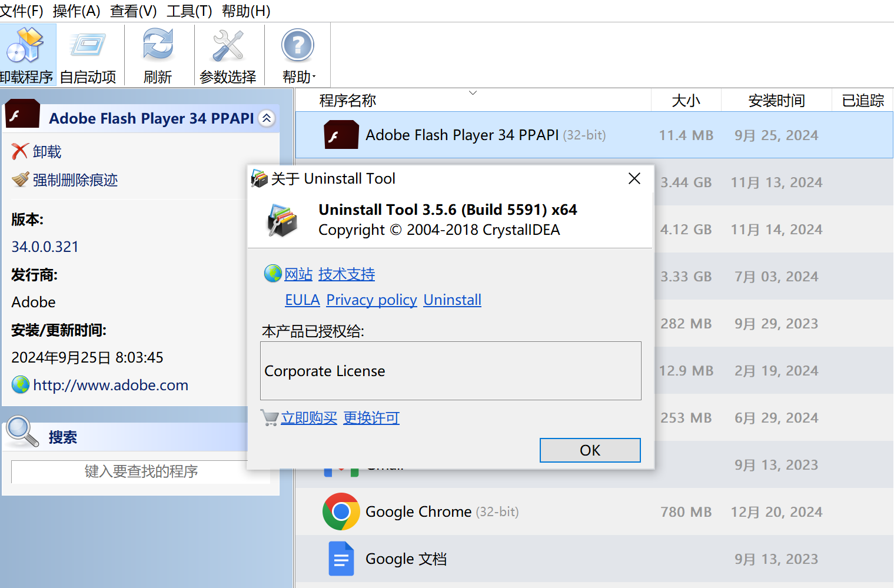Open the 帮助(H) menu
This screenshot has height=588, width=894.
(246, 11)
